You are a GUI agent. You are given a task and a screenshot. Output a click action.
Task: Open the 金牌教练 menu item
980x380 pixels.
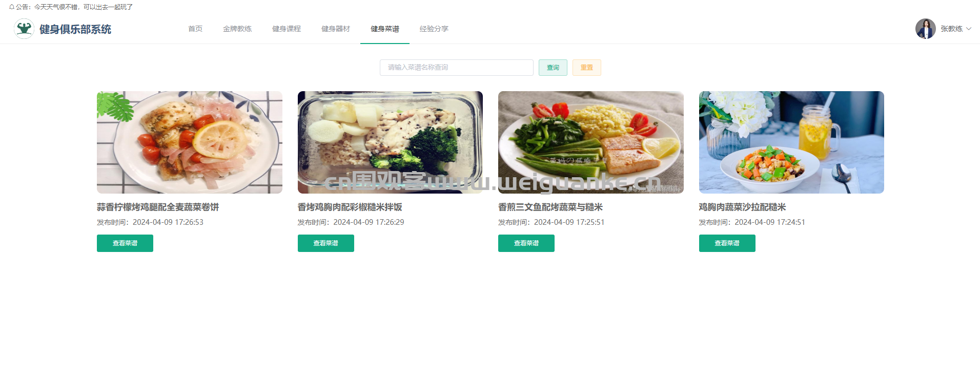click(x=237, y=29)
